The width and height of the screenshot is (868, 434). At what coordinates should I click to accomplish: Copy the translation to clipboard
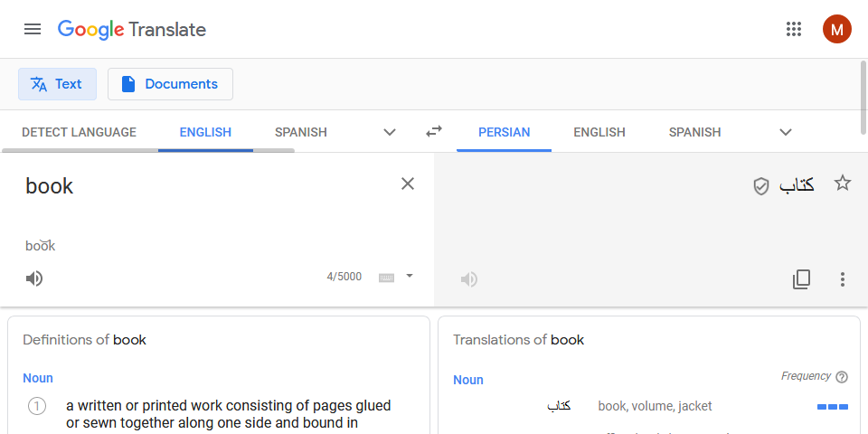802,279
